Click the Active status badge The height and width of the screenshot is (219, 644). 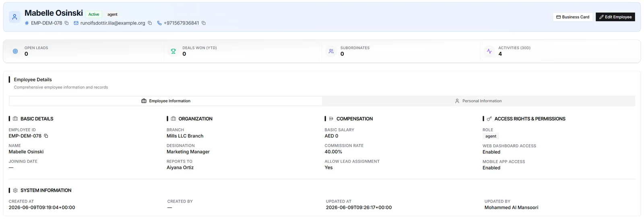tap(94, 14)
